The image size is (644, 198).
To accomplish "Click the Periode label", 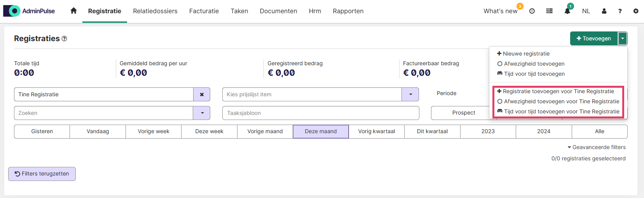I will (x=447, y=93).
